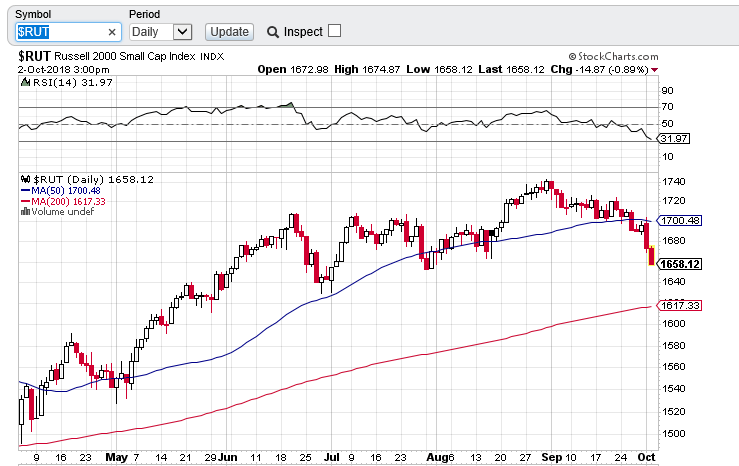Click the $RUT symbol input field
This screenshot has height=466, width=739.
pos(68,32)
